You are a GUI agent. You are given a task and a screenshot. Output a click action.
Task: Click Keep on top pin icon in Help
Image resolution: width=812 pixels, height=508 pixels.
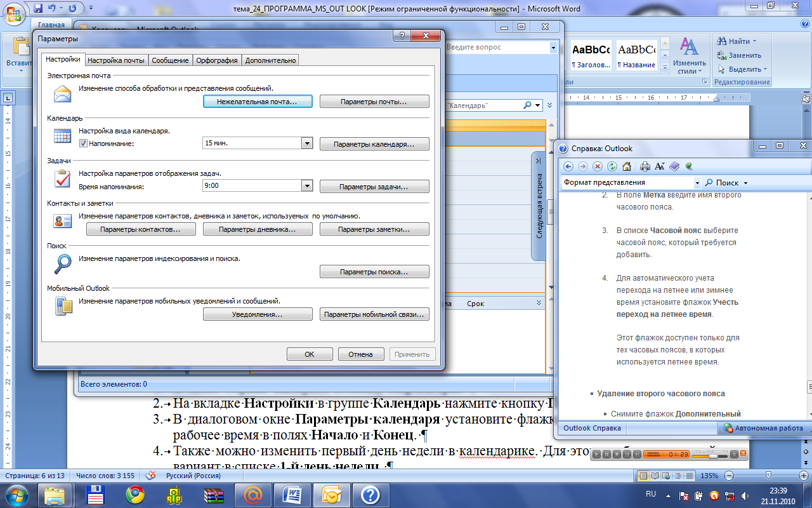688,166
